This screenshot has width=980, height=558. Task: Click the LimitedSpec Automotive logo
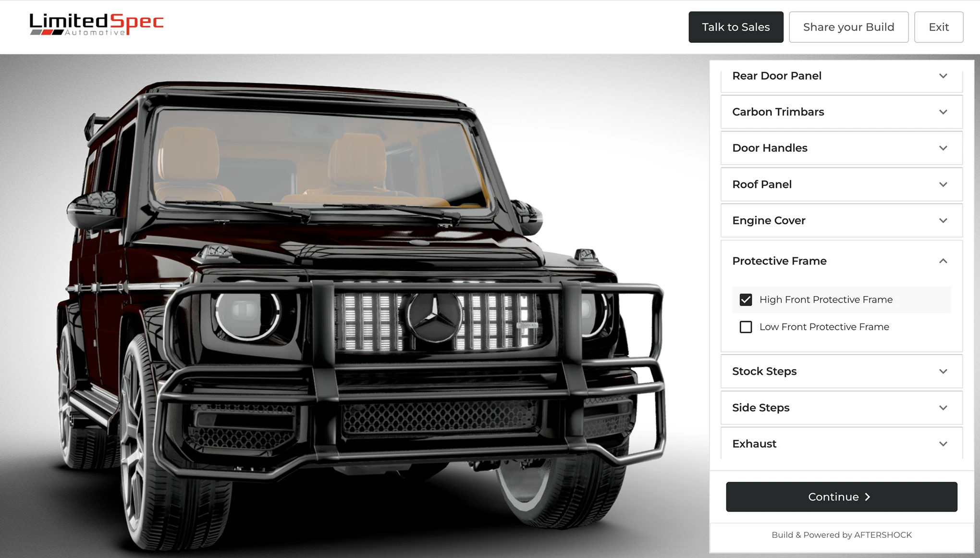pyautogui.click(x=96, y=24)
